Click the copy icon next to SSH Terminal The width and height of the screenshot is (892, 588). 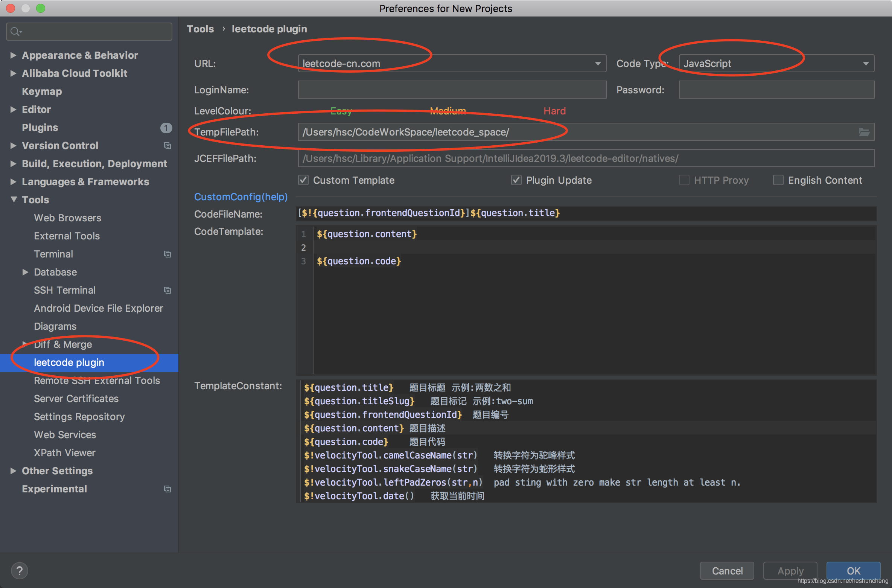[167, 290]
